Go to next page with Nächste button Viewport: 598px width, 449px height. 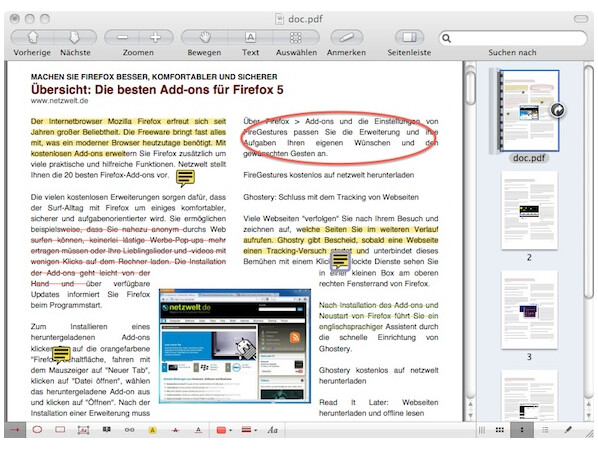click(x=75, y=37)
